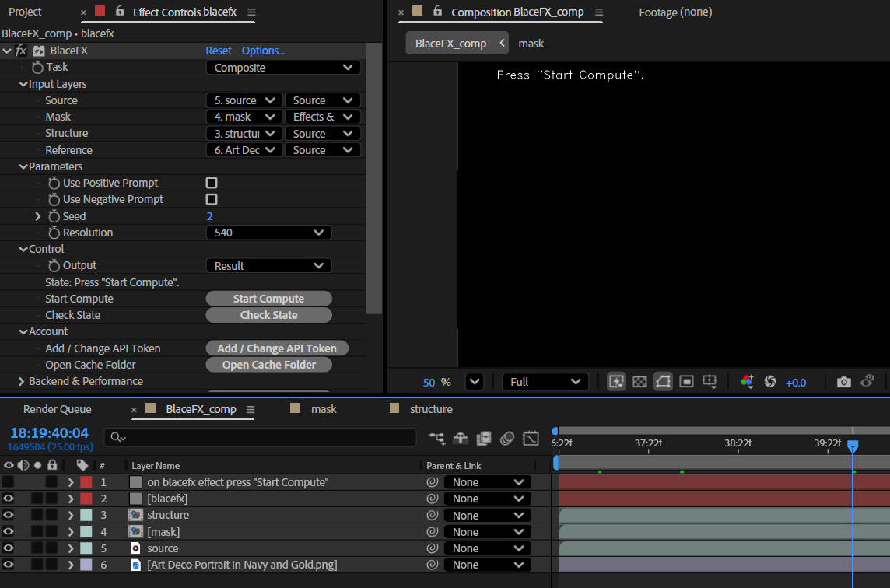Open the Resolution 540 dropdown
This screenshot has width=890, height=588.
(268, 233)
